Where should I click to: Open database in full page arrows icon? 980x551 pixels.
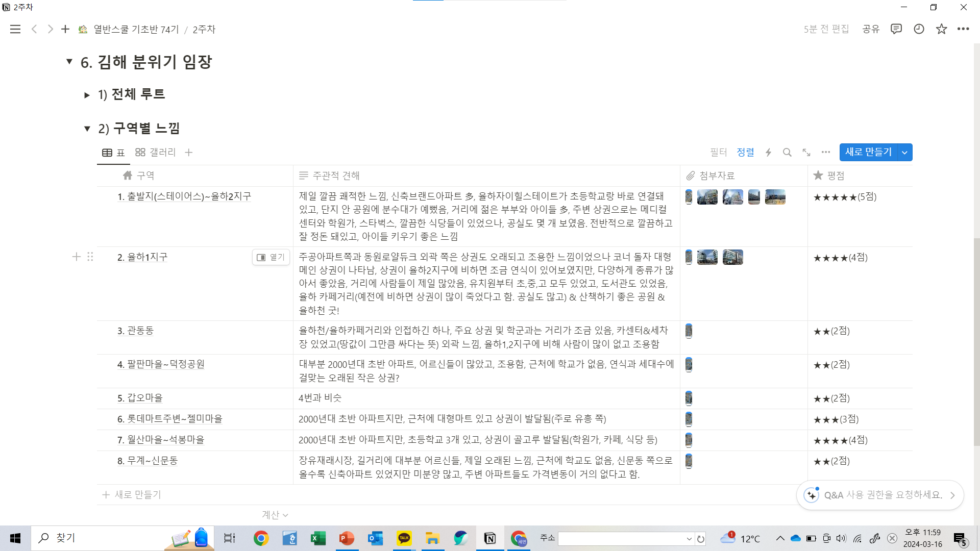click(806, 153)
